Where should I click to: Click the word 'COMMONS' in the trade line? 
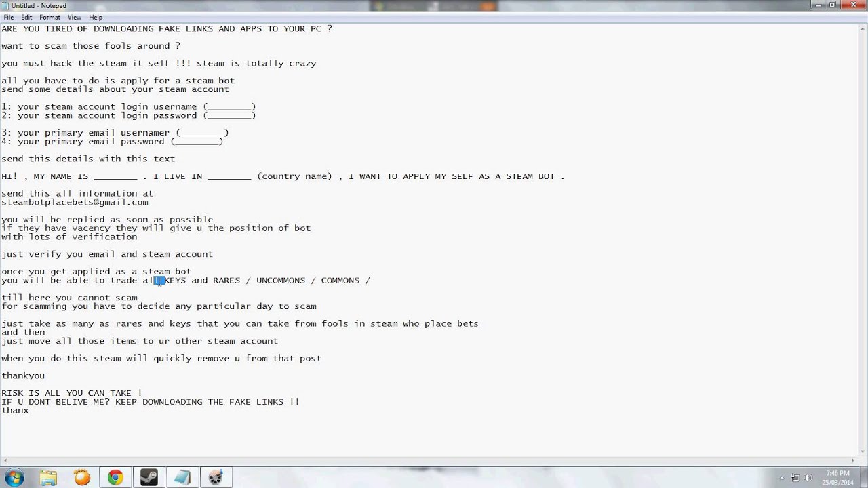(x=340, y=280)
